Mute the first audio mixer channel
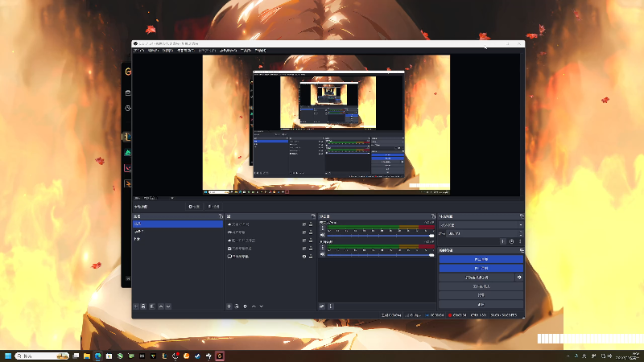This screenshot has height=362, width=644. pyautogui.click(x=322, y=236)
